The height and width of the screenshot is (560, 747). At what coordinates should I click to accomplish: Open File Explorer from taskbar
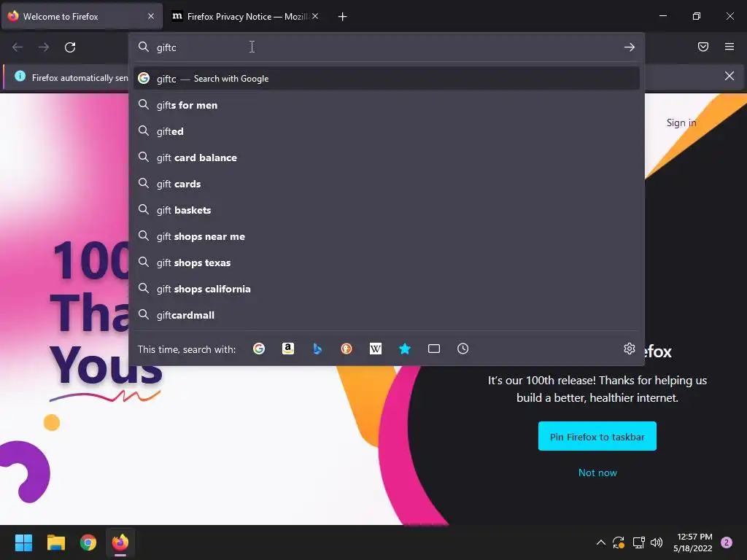click(x=55, y=542)
